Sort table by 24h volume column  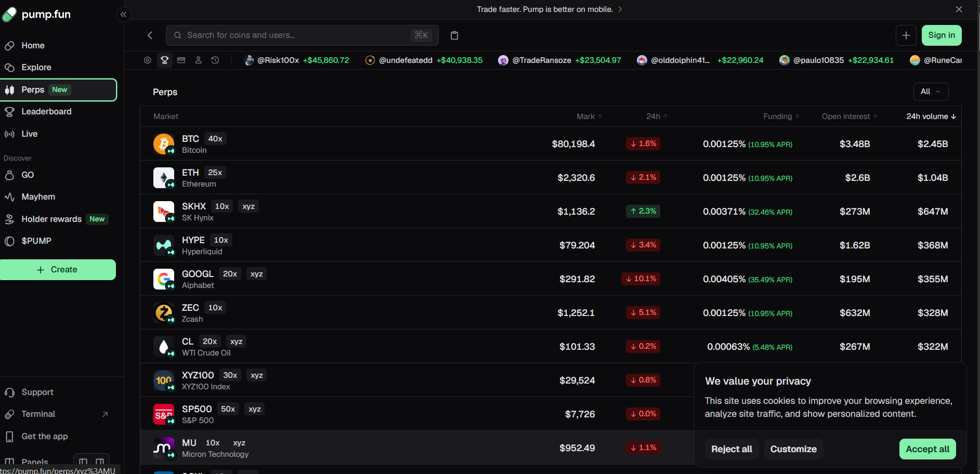[x=931, y=116]
